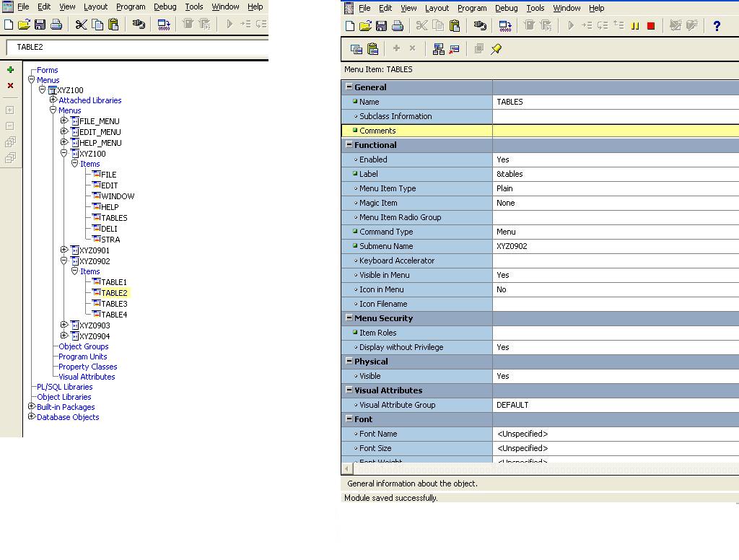Click Open folder icon in Property Palette window toolbar
The height and width of the screenshot is (560, 739).
coord(365,25)
